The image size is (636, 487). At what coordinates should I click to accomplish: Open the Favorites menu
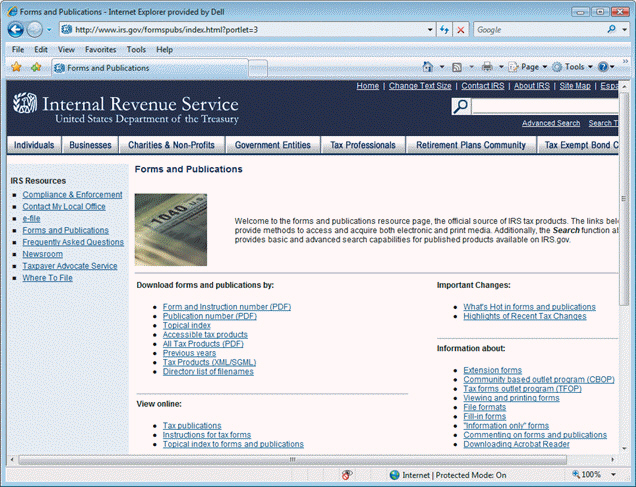101,49
